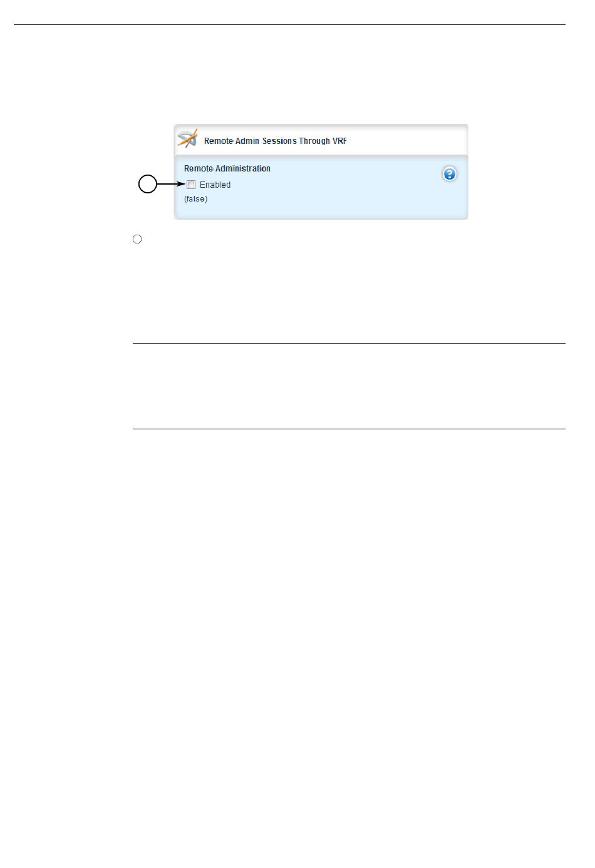Viewport: 595px width, 868px height.
Task: Click the word VRF in the panel title
Action: click(339, 141)
